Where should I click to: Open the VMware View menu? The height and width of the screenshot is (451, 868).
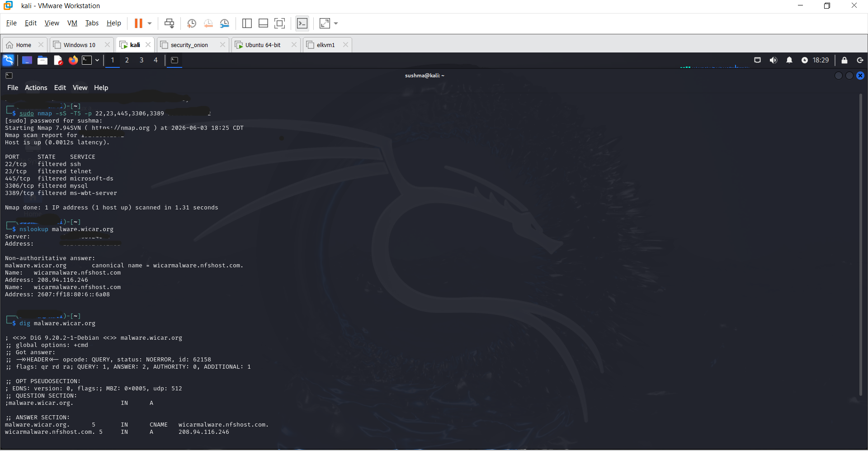(52, 23)
